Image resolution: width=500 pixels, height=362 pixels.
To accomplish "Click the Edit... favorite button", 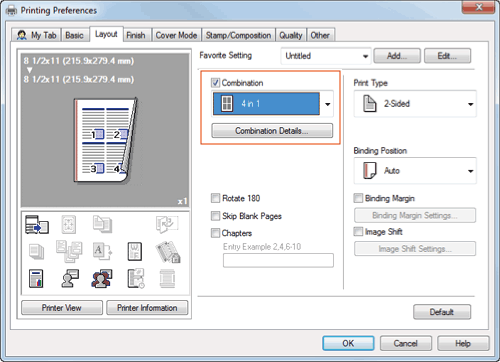I will point(447,56).
